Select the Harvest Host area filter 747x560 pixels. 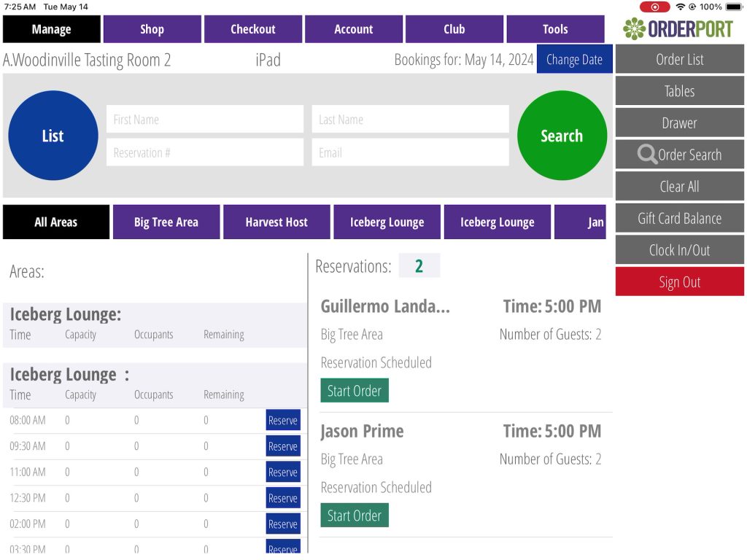(x=276, y=222)
